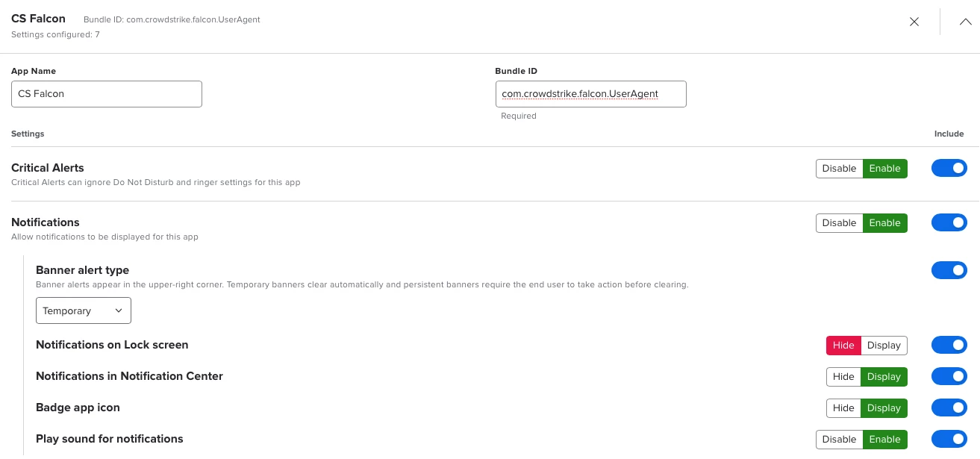Toggle Include switch for Banner alert type

pos(949,270)
